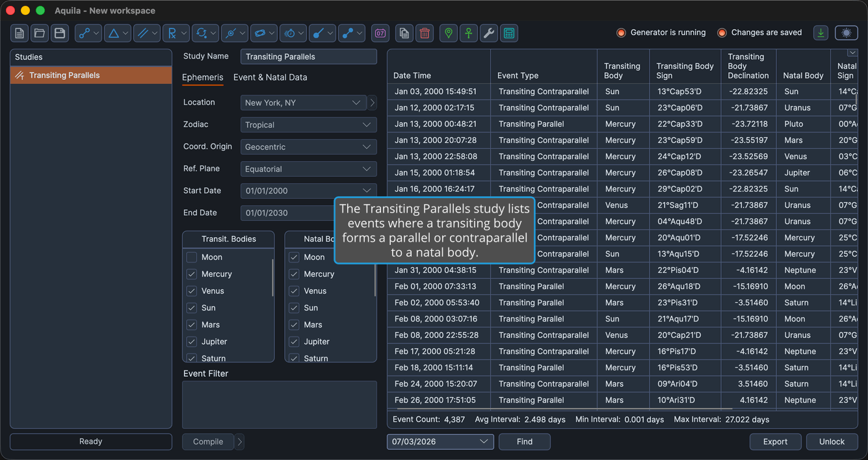Viewport: 868px width, 460px height.
Task: Uncheck Mars in Transit. Bodies list
Action: (192, 325)
